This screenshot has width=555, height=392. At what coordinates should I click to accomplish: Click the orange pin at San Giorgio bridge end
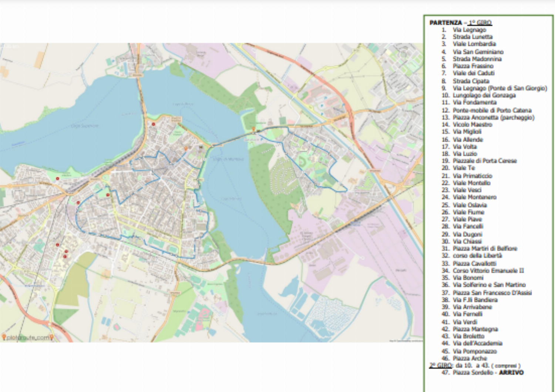click(253, 130)
